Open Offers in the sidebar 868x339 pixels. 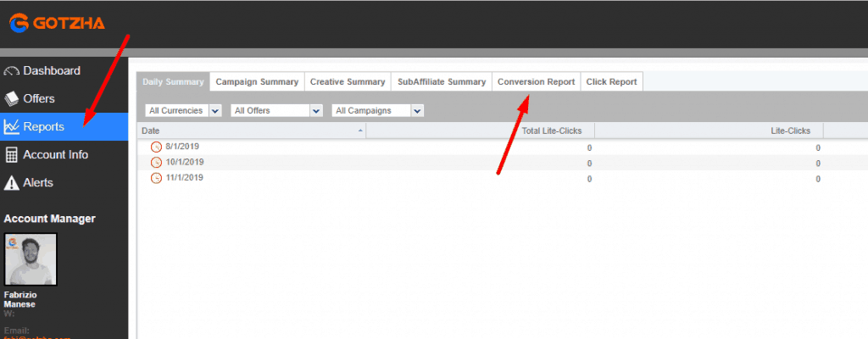pos(64,98)
